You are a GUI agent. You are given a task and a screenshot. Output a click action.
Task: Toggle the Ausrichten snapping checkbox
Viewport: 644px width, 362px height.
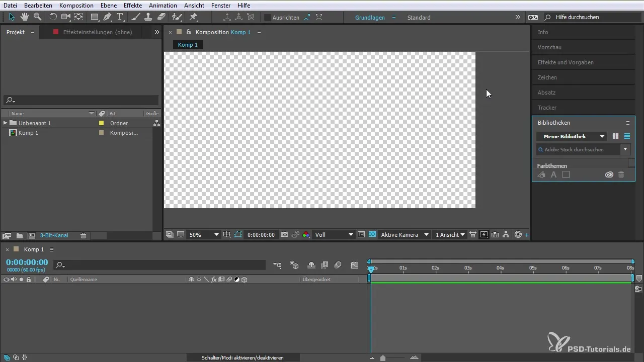point(268,18)
